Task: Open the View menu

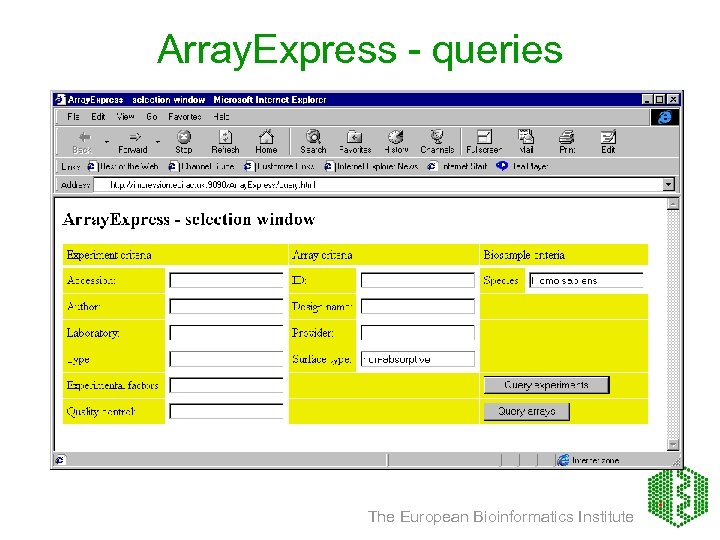Action: click(125, 117)
